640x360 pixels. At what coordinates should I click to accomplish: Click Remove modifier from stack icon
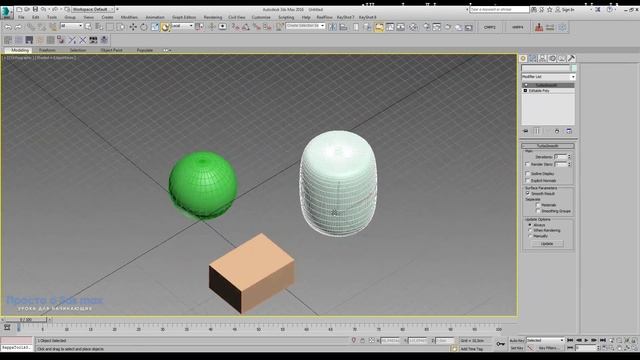[x=557, y=131]
